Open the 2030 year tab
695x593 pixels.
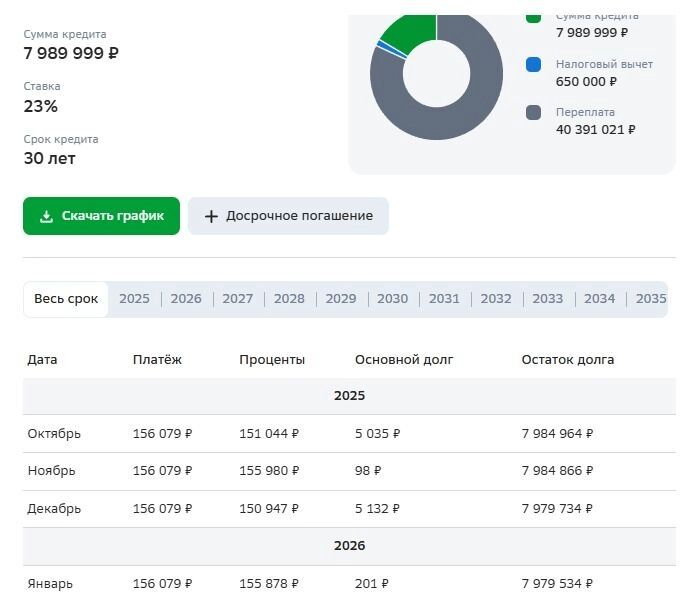(393, 299)
